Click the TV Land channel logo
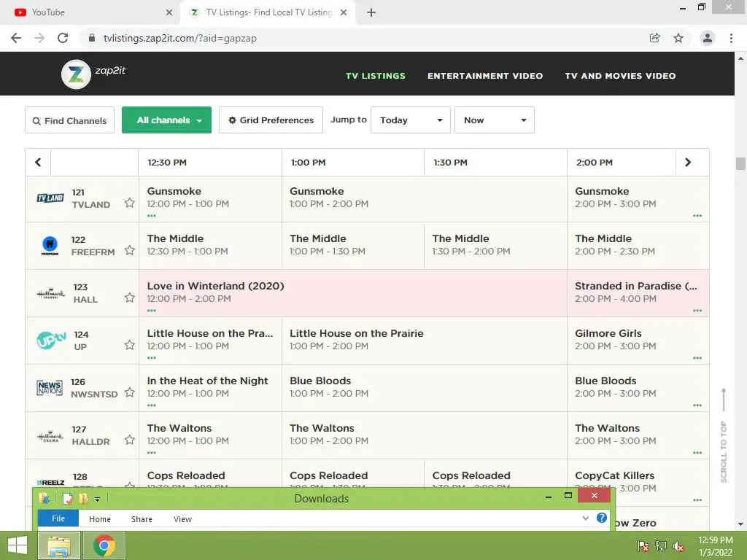 (x=50, y=198)
